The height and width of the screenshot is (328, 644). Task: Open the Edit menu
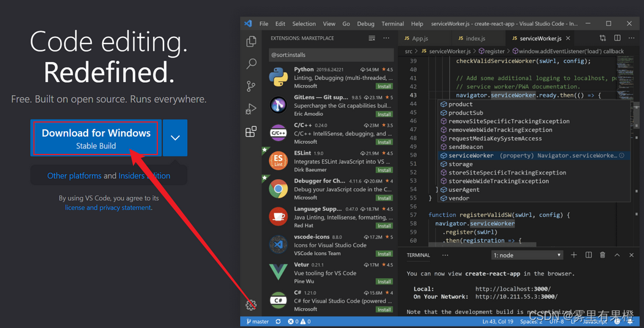click(280, 24)
